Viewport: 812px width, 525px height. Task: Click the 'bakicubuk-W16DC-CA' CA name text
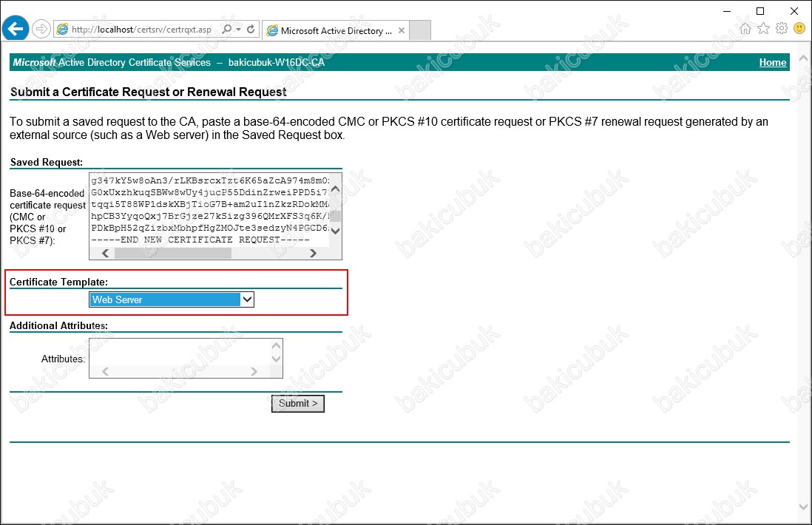click(277, 62)
